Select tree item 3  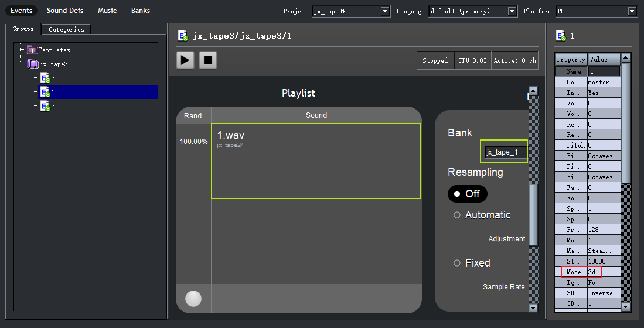pos(53,78)
